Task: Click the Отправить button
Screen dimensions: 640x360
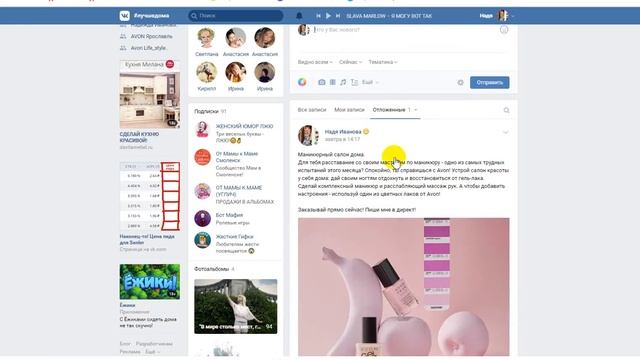Action: [489, 82]
